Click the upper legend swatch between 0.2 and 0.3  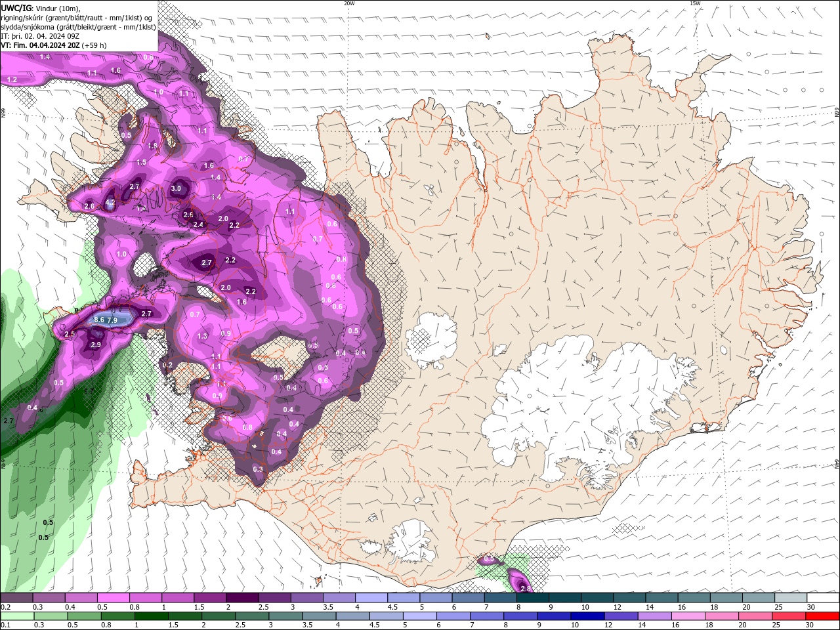(16, 598)
